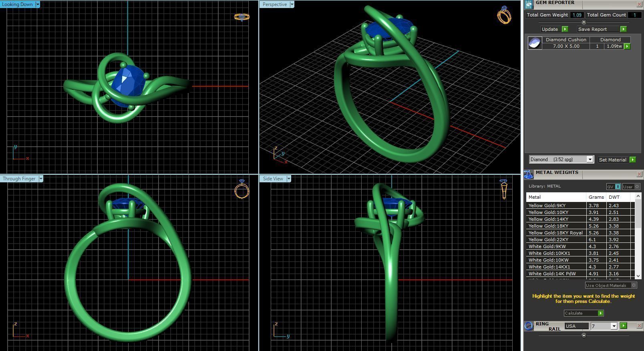Click the Side View viewport label

click(273, 179)
